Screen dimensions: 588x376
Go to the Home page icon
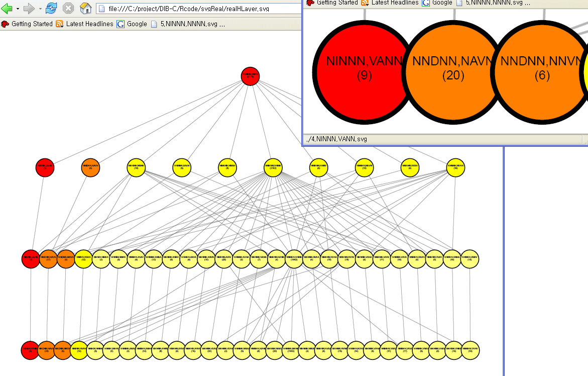(x=86, y=9)
